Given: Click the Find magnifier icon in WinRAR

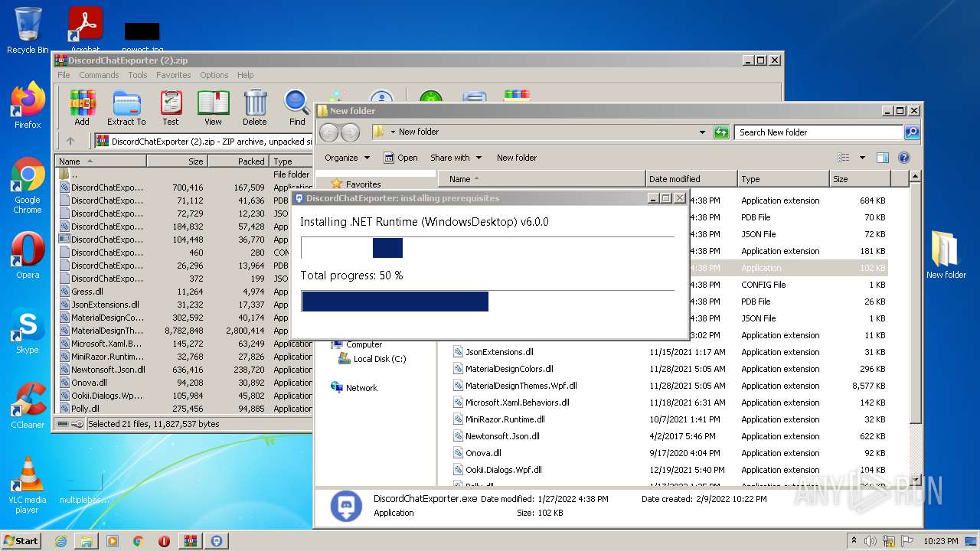Looking at the screenshot, I should pos(297,107).
